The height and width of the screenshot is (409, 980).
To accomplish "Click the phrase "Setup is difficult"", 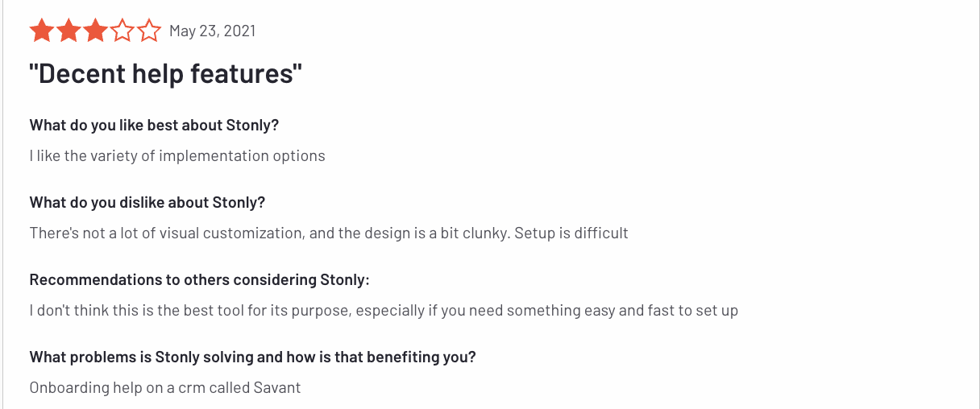I will pyautogui.click(x=571, y=233).
